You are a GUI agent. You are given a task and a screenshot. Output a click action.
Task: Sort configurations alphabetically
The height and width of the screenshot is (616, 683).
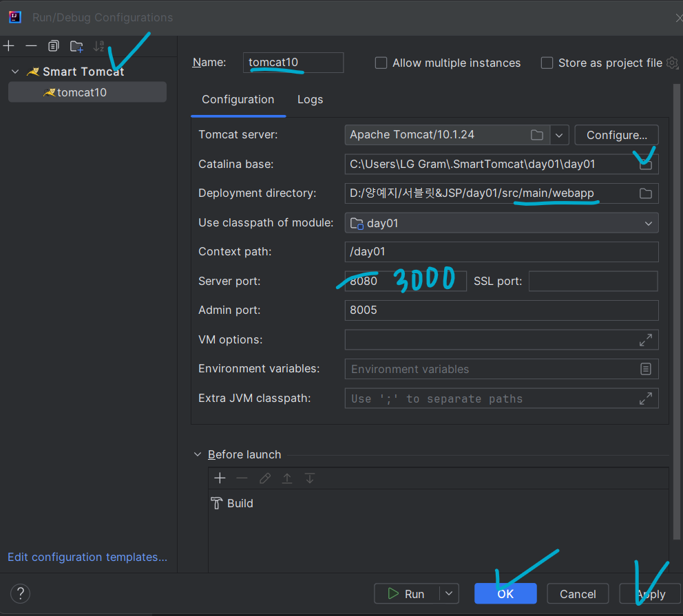tap(99, 45)
